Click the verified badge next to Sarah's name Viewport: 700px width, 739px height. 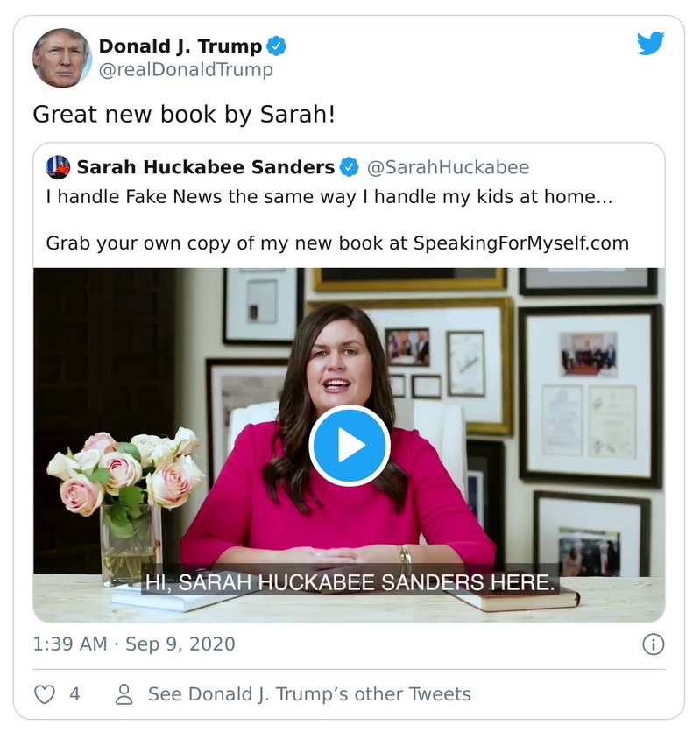tap(349, 167)
